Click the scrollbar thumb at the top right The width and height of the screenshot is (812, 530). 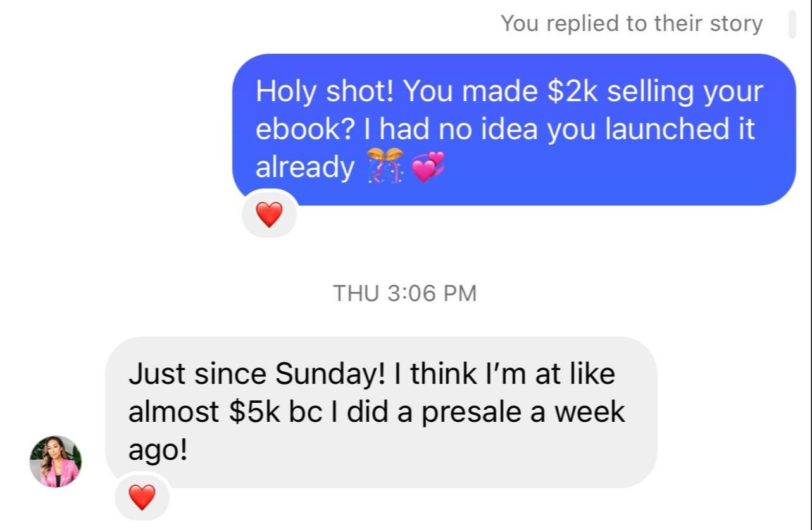tap(792, 25)
